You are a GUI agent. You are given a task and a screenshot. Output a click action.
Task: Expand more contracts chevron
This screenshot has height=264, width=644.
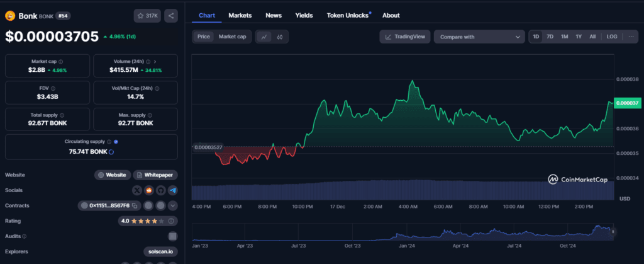(172, 205)
